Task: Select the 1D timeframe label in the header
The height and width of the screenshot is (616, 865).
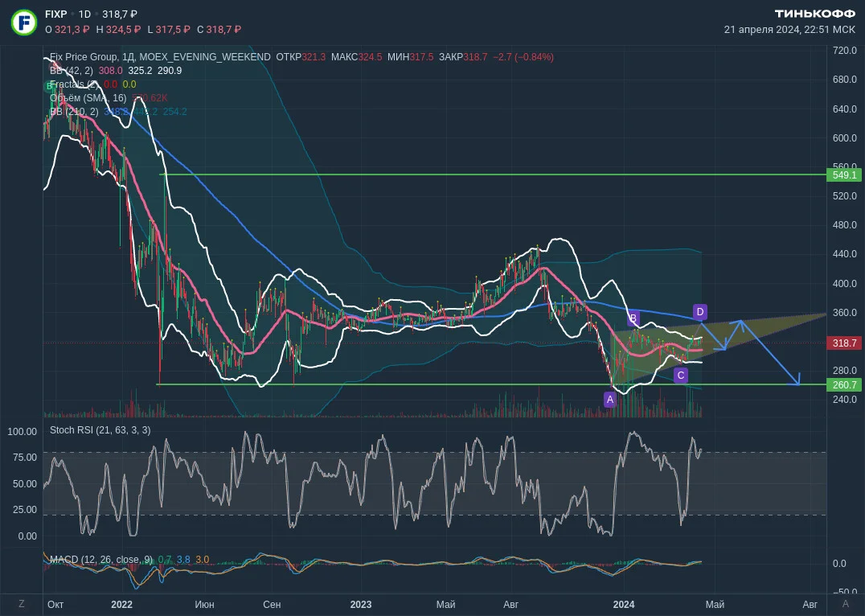Action: (84, 14)
